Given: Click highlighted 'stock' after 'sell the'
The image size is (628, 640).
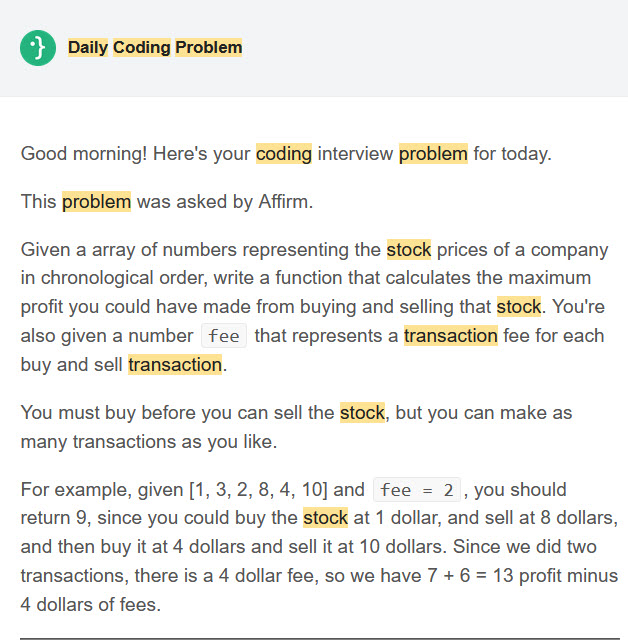Looking at the screenshot, I should [x=362, y=413].
